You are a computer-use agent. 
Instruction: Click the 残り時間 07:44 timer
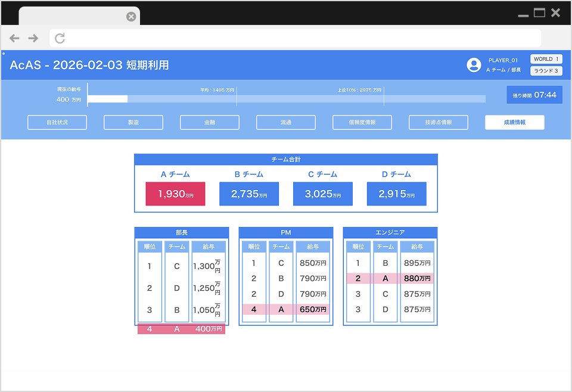[x=534, y=95]
